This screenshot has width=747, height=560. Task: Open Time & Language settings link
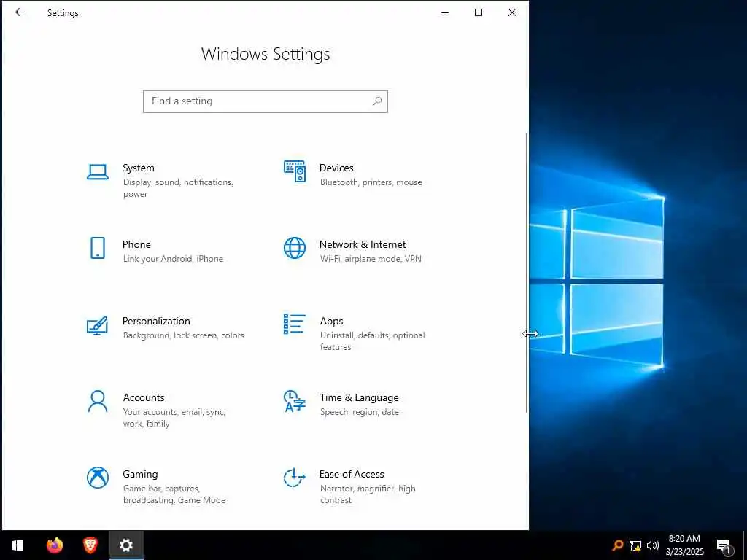point(359,397)
